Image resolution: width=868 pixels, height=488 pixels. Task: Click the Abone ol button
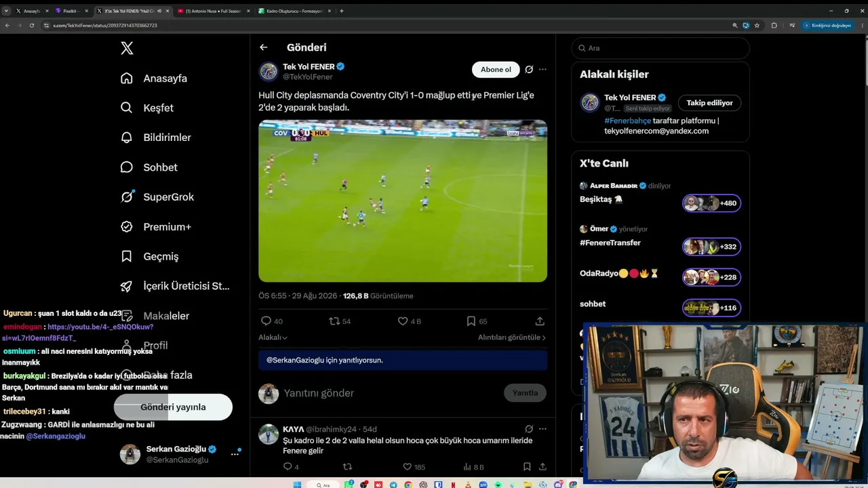click(496, 70)
